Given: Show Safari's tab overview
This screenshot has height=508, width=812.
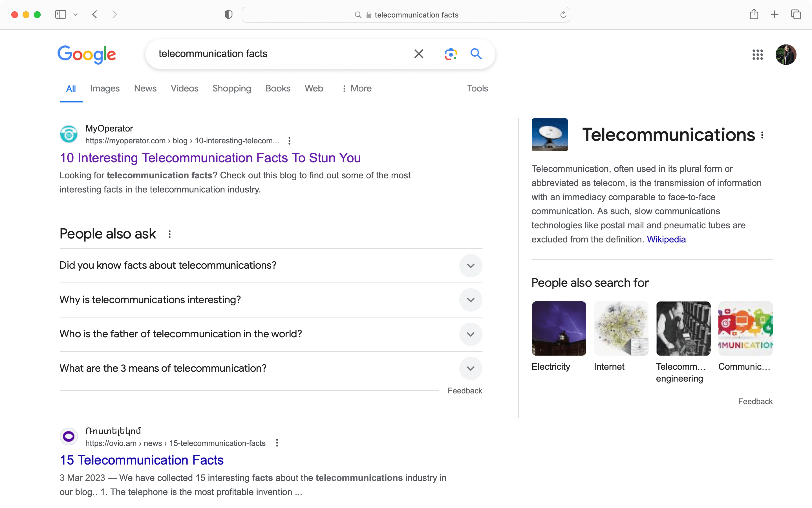Looking at the screenshot, I should (796, 14).
